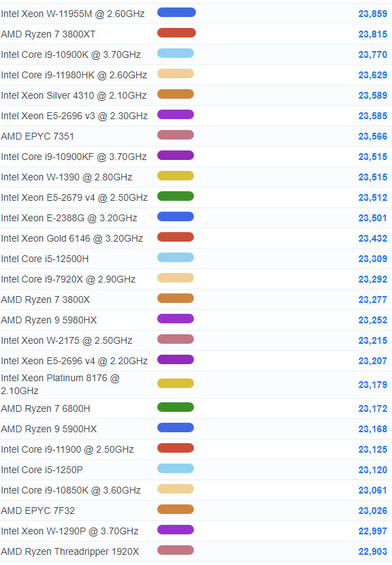
Task: Click the red bar for Xeon Gold 6146
Action: click(176, 238)
